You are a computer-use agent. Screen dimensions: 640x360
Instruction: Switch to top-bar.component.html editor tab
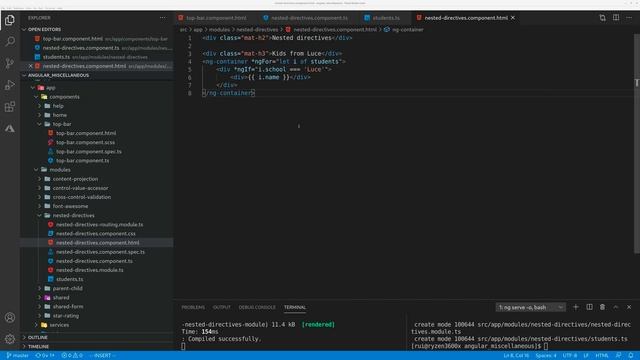pyautogui.click(x=216, y=18)
